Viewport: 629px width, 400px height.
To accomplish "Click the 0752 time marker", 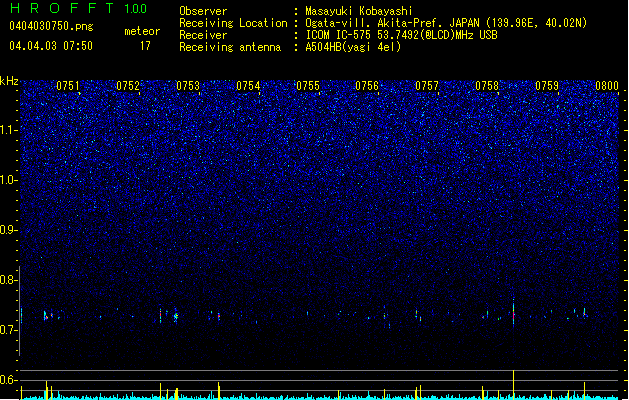I will (128, 86).
